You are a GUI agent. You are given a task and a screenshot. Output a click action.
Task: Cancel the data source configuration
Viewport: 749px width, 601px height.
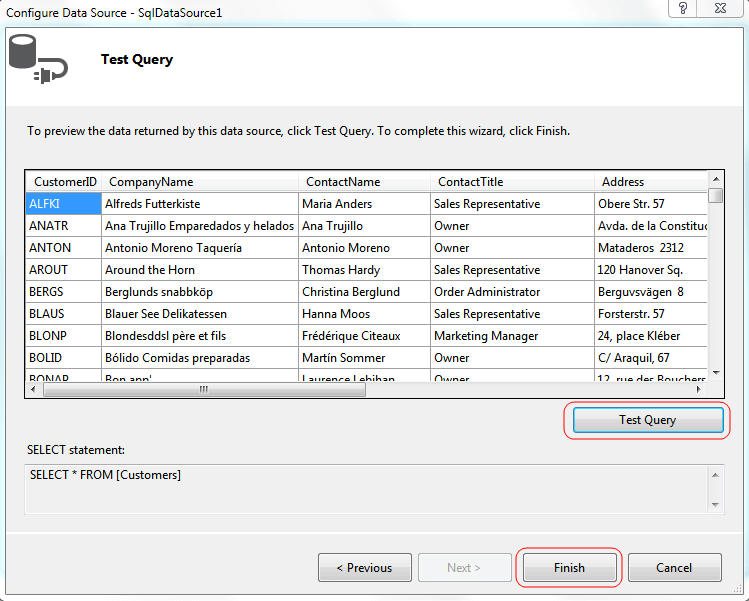click(674, 568)
